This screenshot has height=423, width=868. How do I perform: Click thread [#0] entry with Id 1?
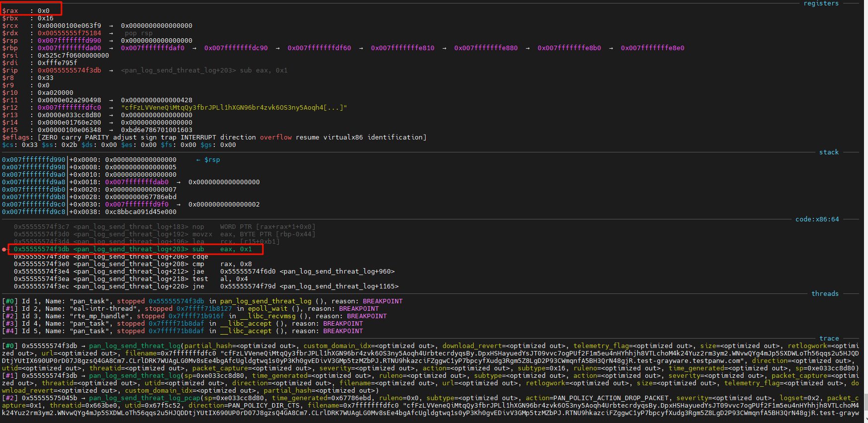tap(202, 301)
